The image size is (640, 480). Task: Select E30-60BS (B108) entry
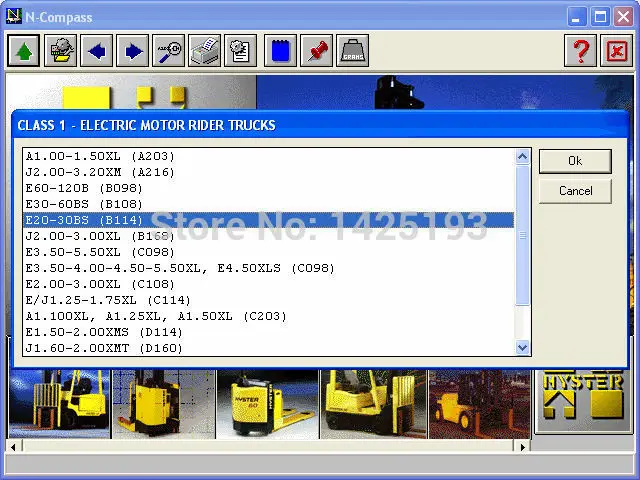269,204
